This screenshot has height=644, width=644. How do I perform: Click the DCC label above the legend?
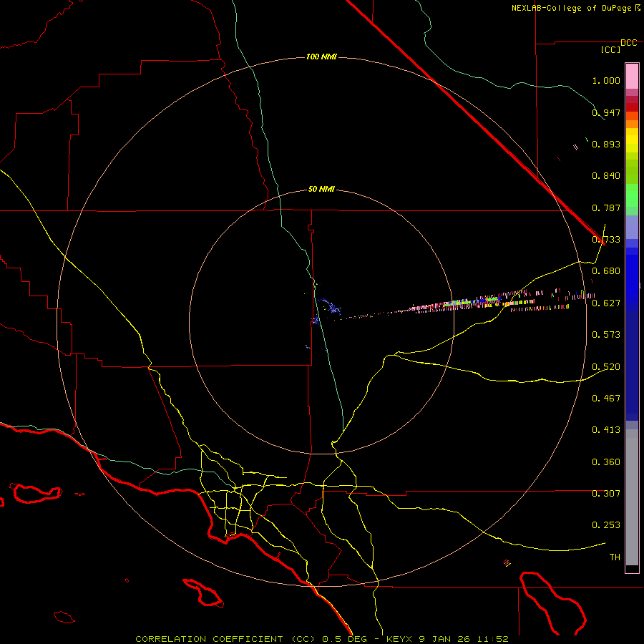[629, 43]
